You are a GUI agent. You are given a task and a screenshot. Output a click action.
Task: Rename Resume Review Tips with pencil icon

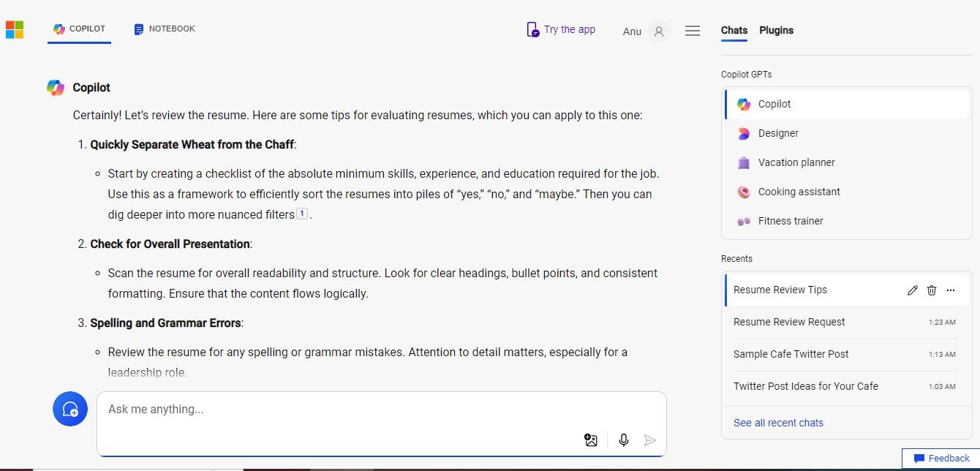click(912, 290)
